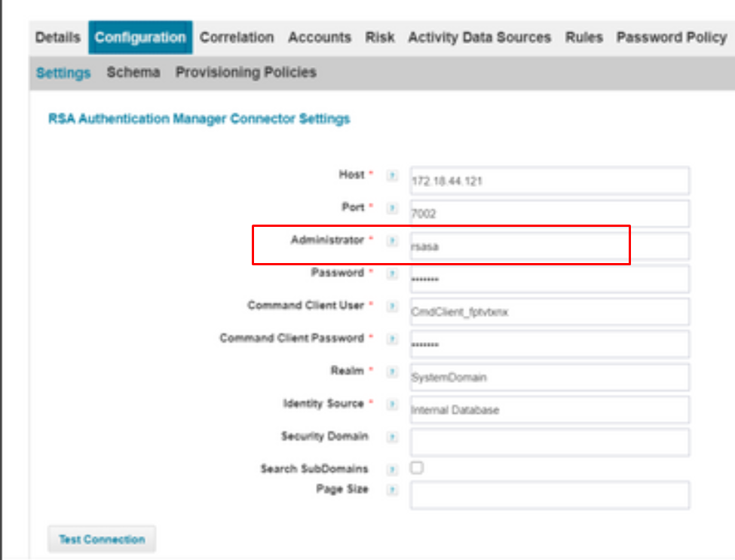Click help icon beside Administrator field

(392, 241)
